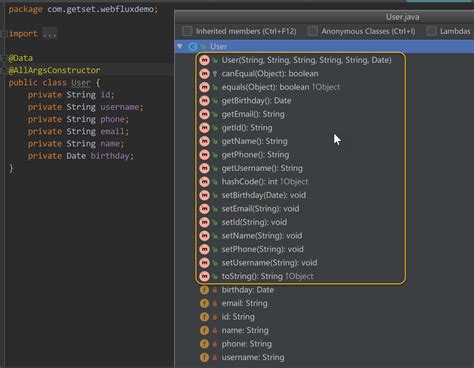Check the Lambdas checkbox
The image size is (474, 368).
431,31
